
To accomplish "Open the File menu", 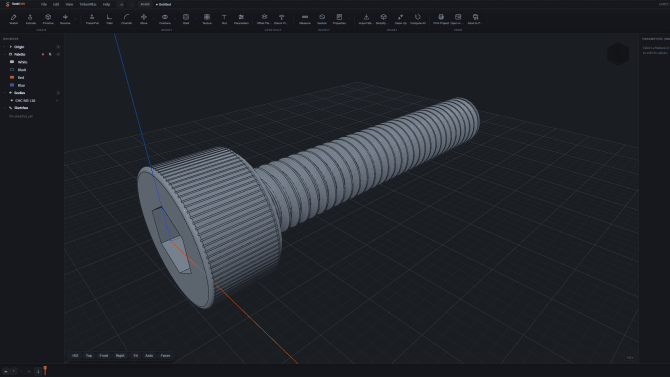I will point(44,4).
